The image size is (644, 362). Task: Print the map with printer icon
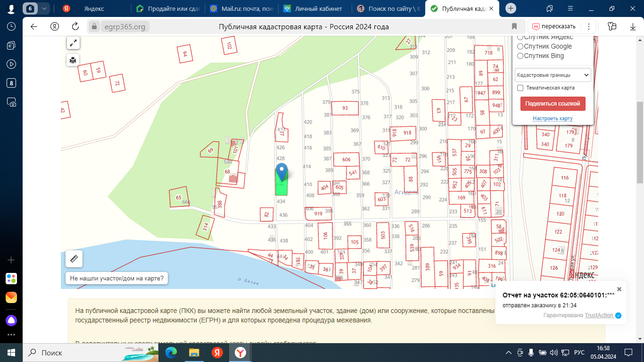[x=73, y=60]
